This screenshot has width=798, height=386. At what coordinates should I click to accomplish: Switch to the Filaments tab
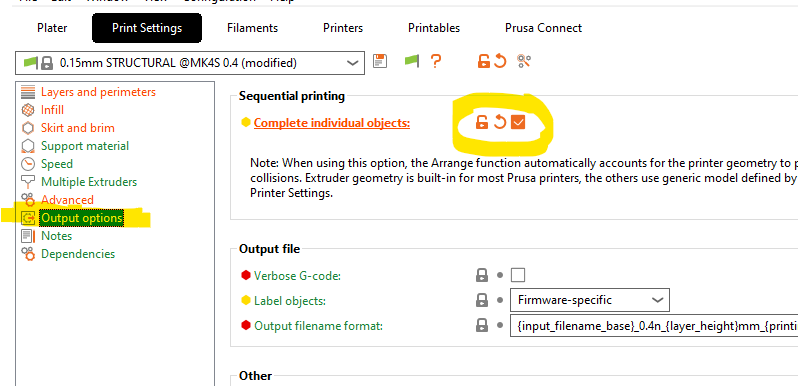(252, 28)
